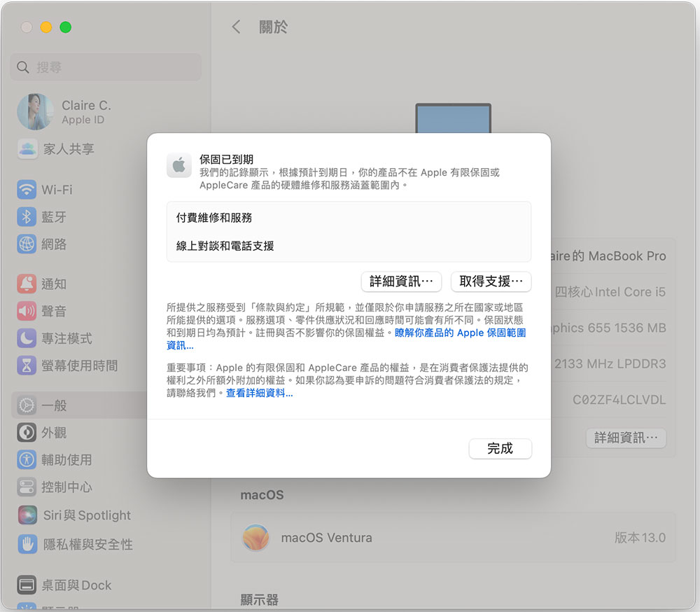Click the 外觀 appearance icon

tap(27, 433)
